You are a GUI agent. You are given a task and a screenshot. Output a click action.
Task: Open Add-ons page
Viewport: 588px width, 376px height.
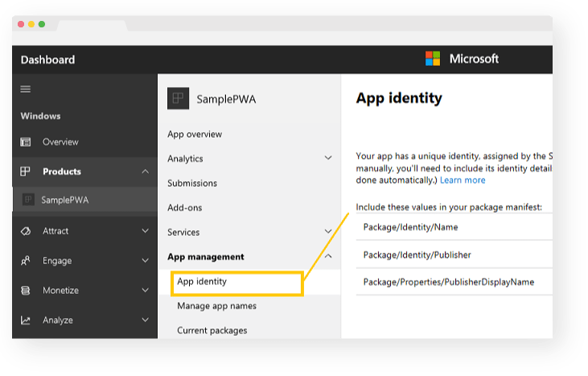pos(184,208)
